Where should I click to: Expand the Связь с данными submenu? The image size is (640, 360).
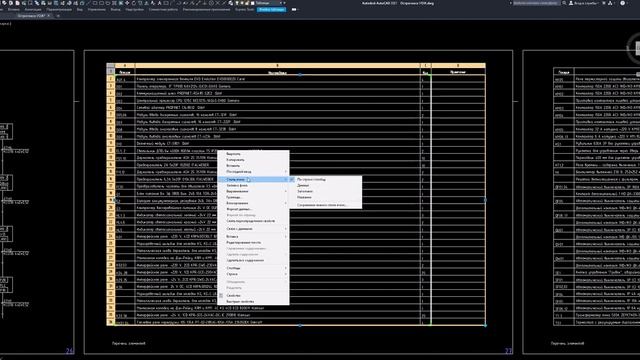pos(253,229)
